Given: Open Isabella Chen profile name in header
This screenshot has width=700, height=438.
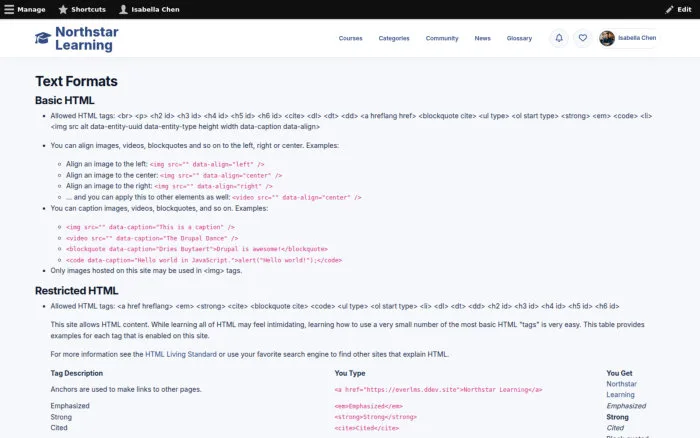Looking at the screenshot, I should coord(637,38).
